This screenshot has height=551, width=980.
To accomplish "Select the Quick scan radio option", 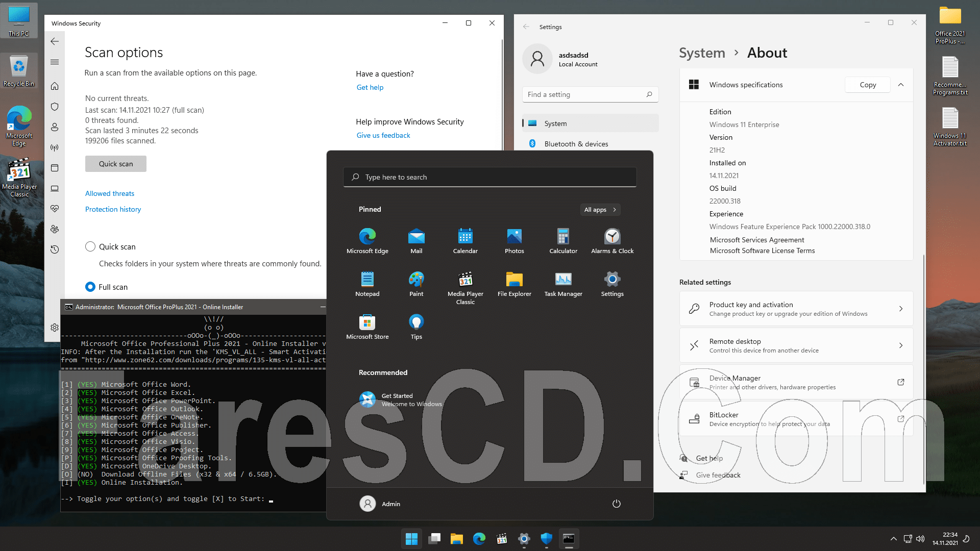I will 90,246.
